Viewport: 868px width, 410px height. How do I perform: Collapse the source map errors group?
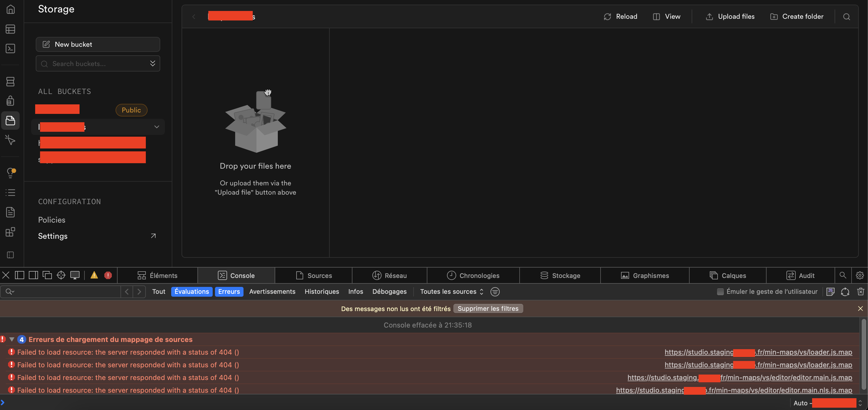[12, 340]
